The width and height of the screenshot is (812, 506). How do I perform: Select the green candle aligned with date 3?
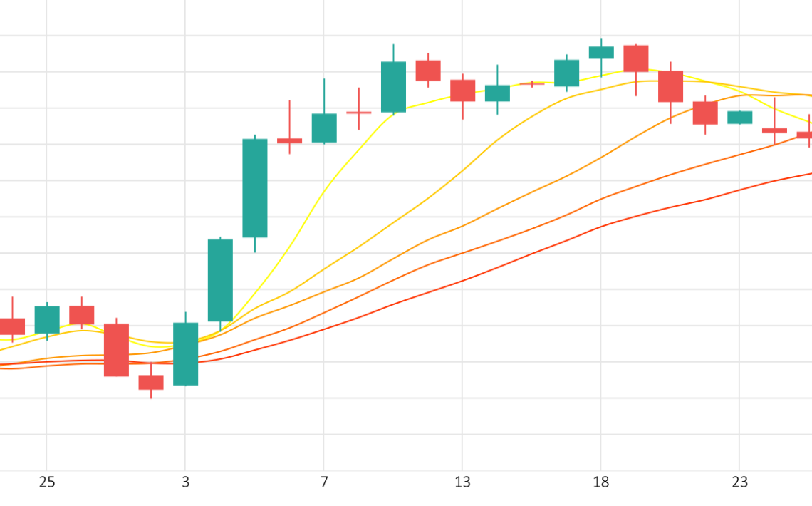pyautogui.click(x=185, y=354)
